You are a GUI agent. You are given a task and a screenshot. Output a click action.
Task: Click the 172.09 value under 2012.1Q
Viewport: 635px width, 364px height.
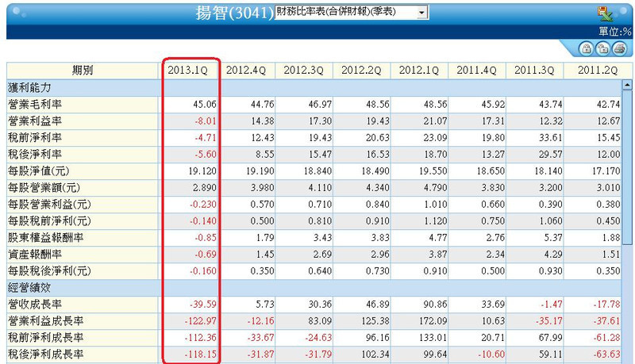[433, 320]
